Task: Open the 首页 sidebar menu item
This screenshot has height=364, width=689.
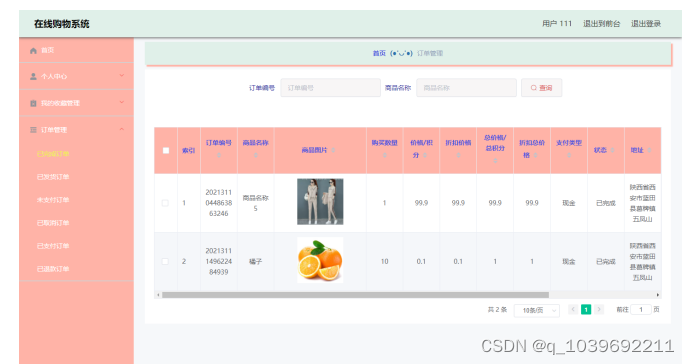Action: (76, 51)
